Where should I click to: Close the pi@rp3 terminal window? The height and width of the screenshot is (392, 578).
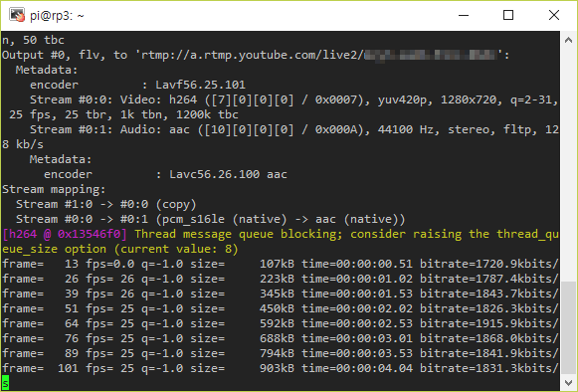pyautogui.click(x=554, y=15)
